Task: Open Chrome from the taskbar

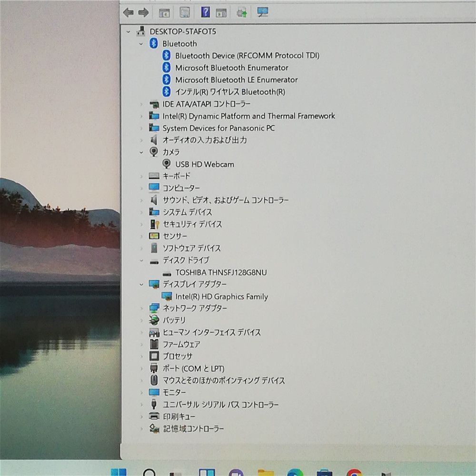Action: click(x=354, y=472)
